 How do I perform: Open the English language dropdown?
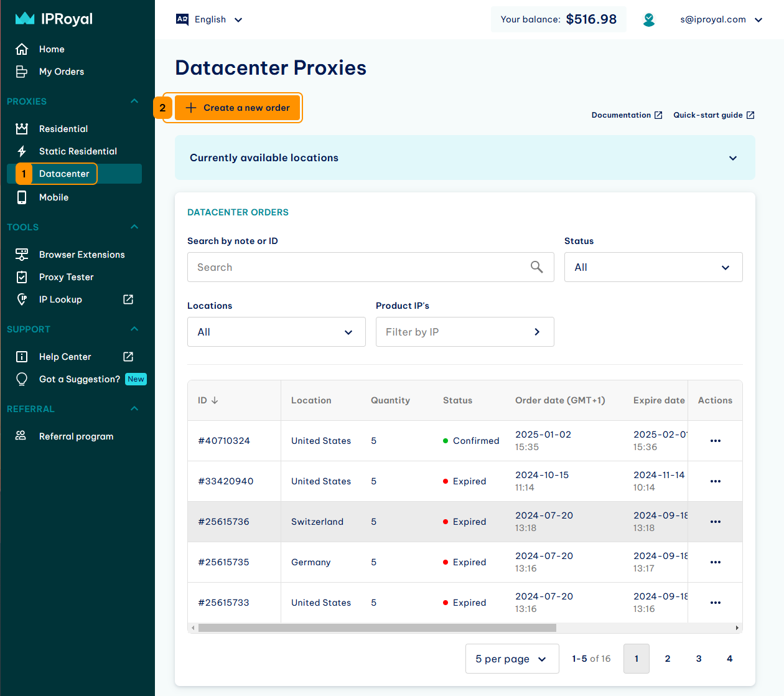click(x=210, y=19)
